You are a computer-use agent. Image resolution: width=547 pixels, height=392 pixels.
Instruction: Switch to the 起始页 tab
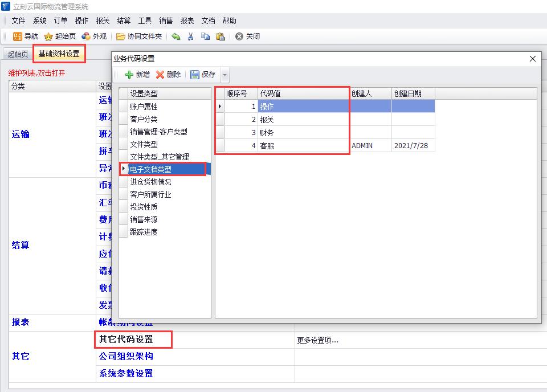pos(18,54)
